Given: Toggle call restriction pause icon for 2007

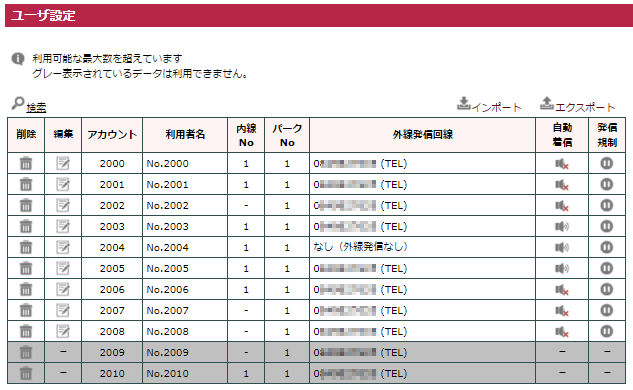Looking at the screenshot, I should pos(606,310).
